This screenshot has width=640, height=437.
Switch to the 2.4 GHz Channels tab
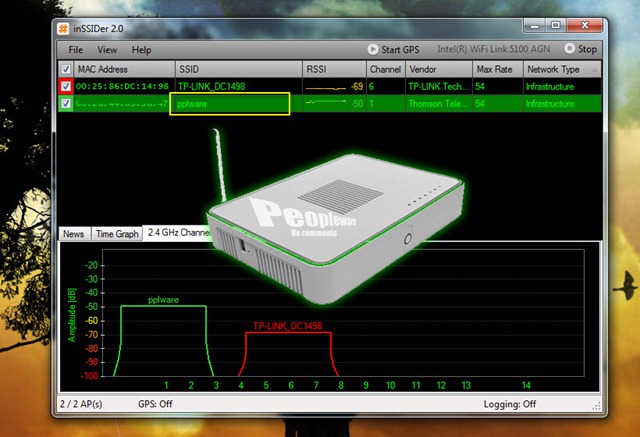179,233
